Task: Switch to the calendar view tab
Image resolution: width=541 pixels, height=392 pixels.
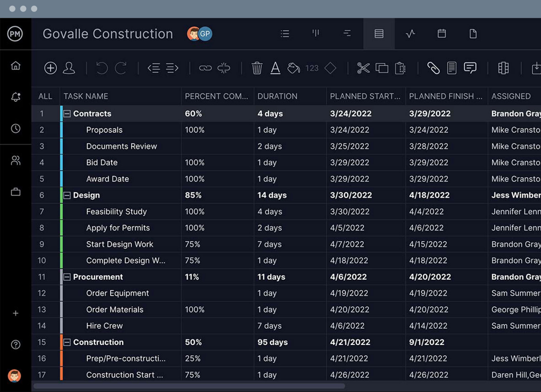Action: 442,34
